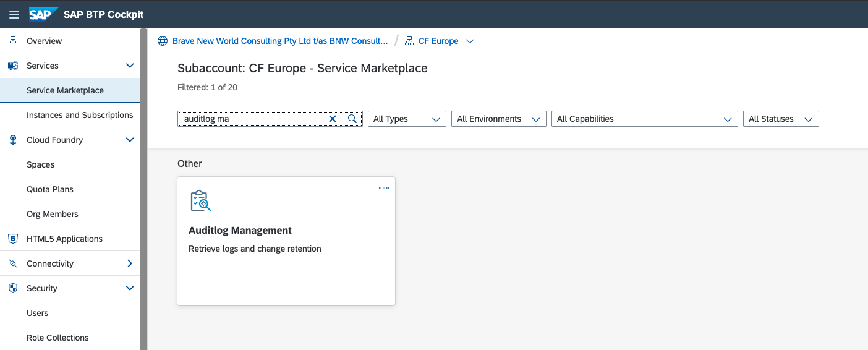Clear the search field text
Image resolution: width=868 pixels, height=350 pixels.
(333, 119)
